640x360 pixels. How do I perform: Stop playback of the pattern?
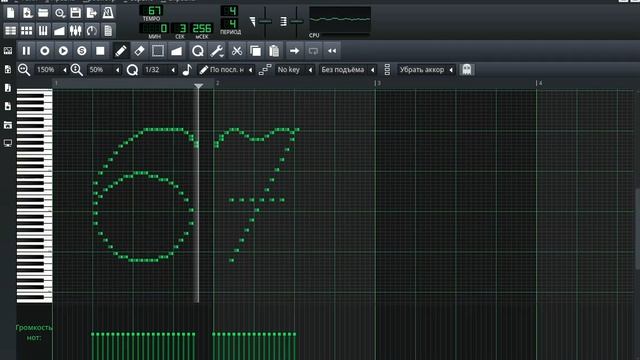[100, 51]
